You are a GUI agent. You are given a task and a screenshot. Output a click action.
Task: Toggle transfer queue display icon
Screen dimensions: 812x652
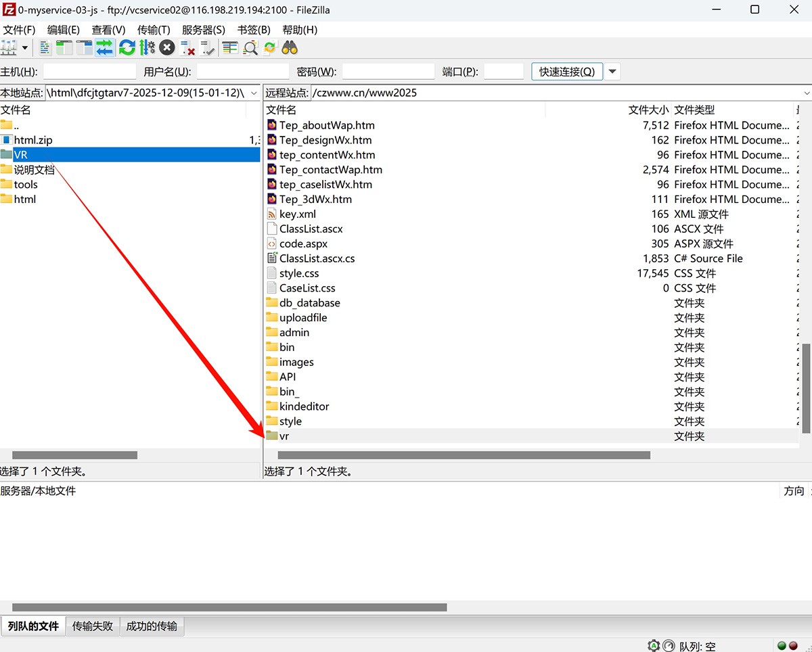[x=104, y=48]
